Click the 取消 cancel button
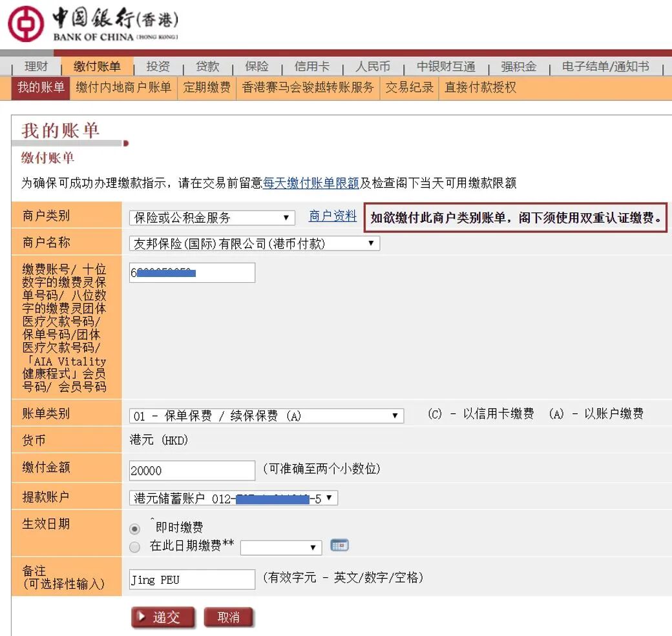 click(x=229, y=617)
